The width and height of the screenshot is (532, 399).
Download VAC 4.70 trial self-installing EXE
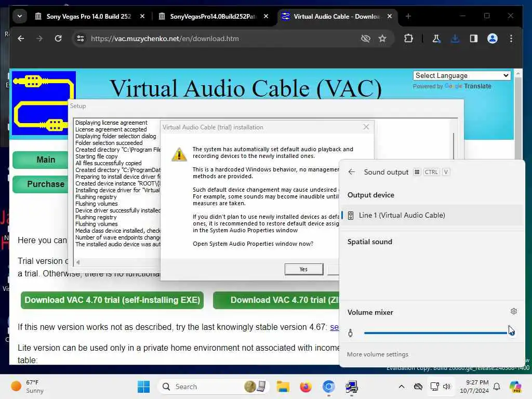pos(112,300)
